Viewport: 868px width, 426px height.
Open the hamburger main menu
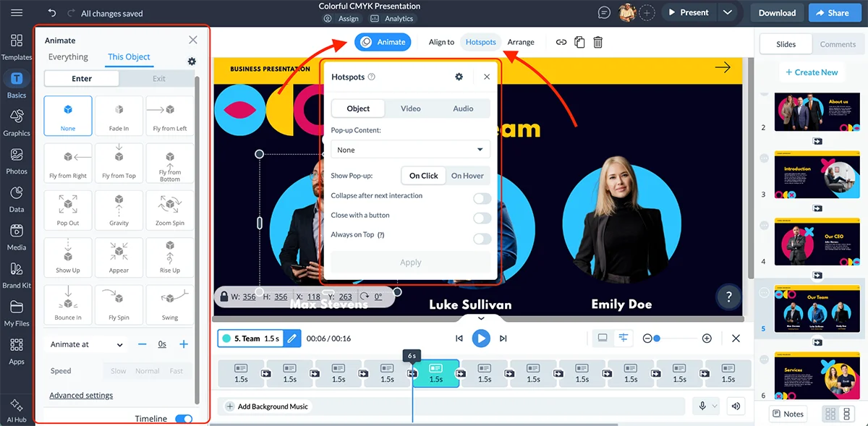click(x=17, y=13)
